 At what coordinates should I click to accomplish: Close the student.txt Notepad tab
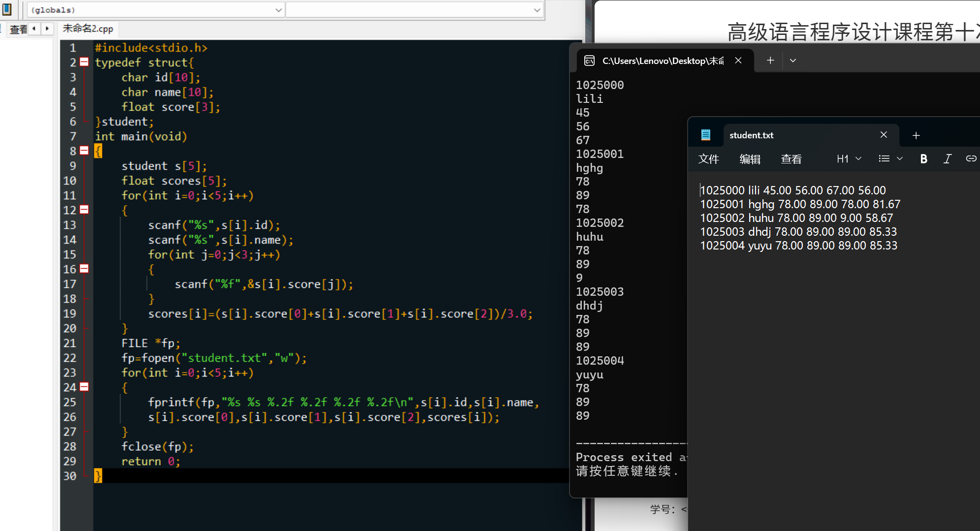tap(884, 135)
